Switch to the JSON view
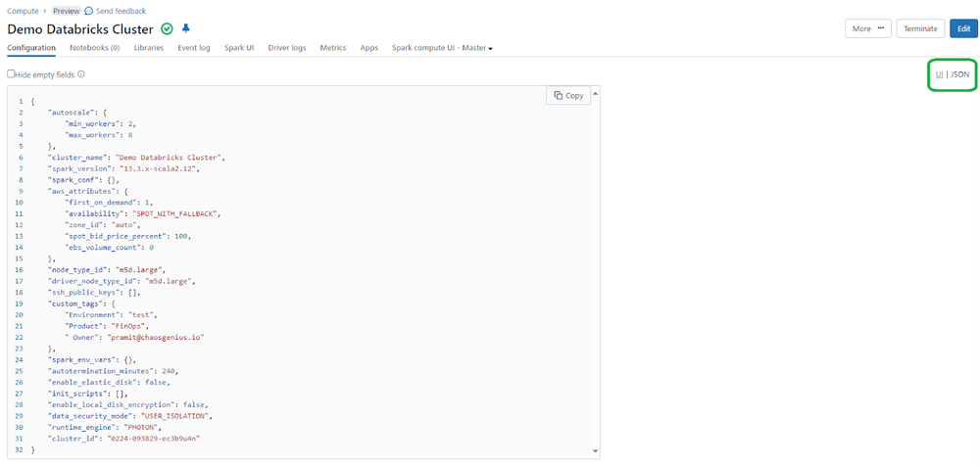The height and width of the screenshot is (467, 980). pyautogui.click(x=960, y=74)
